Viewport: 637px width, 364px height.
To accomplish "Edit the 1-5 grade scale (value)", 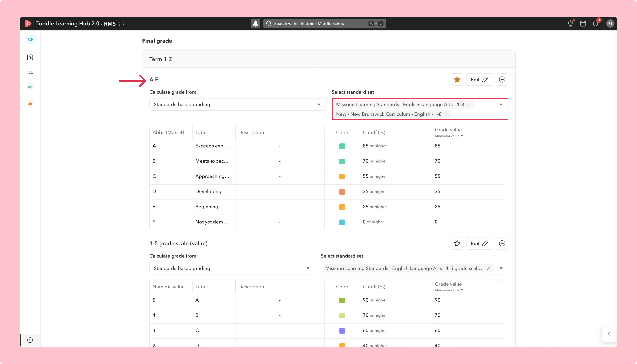I will pyautogui.click(x=480, y=243).
